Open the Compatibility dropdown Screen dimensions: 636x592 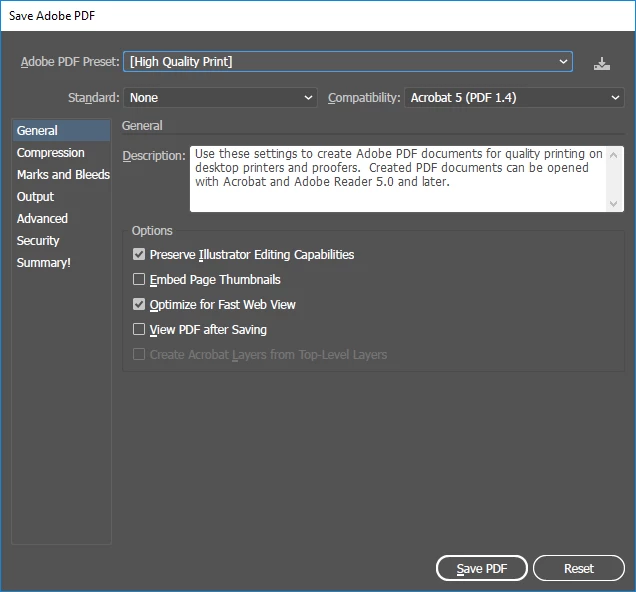(x=514, y=98)
